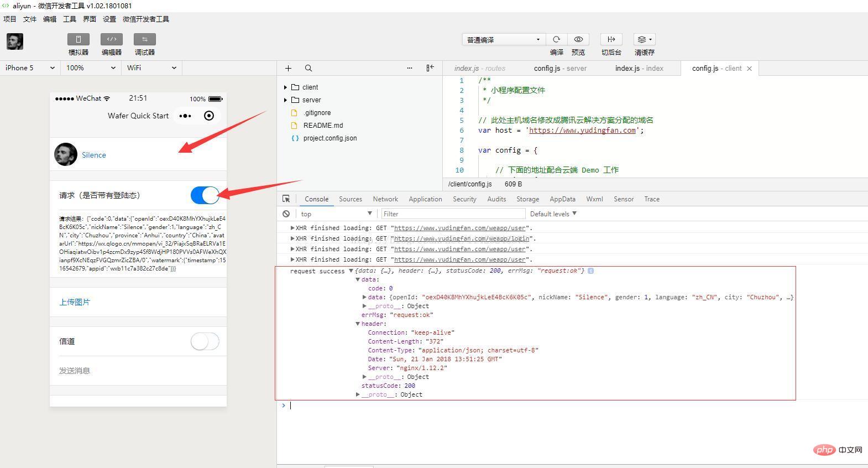The height and width of the screenshot is (468, 868).
Task: Open the 文件 menu
Action: tap(30, 19)
